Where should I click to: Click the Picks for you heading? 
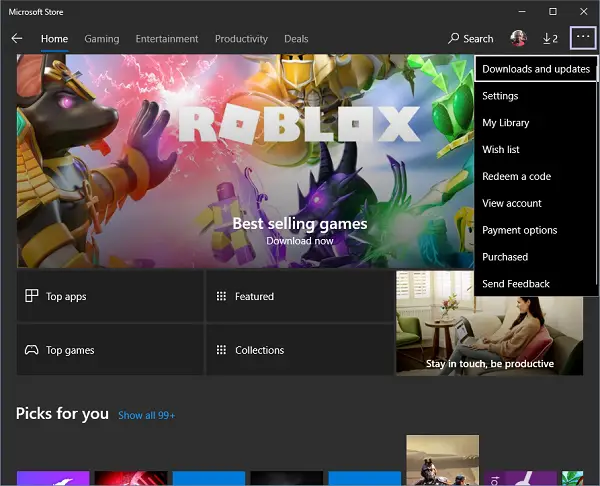click(x=62, y=414)
